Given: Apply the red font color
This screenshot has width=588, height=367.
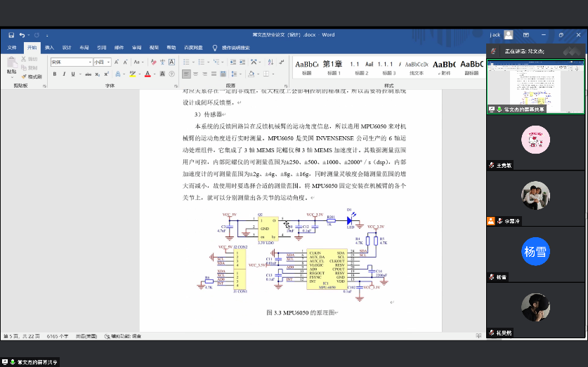Looking at the screenshot, I should pyautogui.click(x=148, y=74).
